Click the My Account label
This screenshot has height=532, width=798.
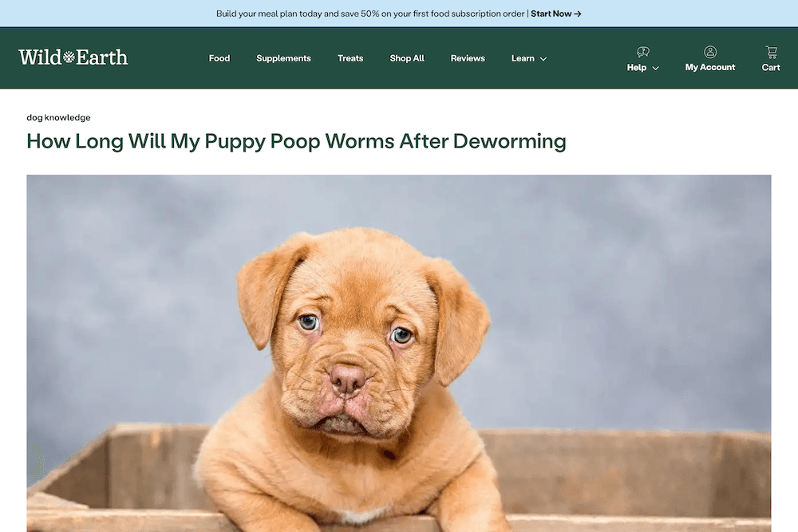pos(710,67)
